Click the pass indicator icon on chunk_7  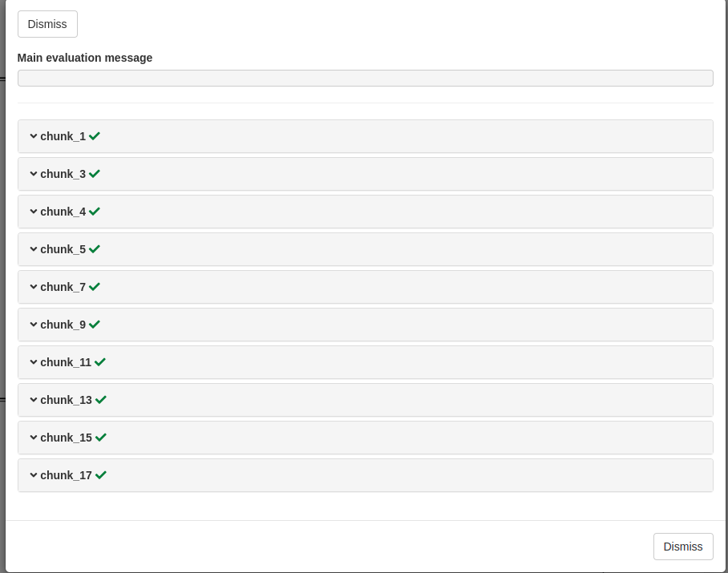pos(95,287)
